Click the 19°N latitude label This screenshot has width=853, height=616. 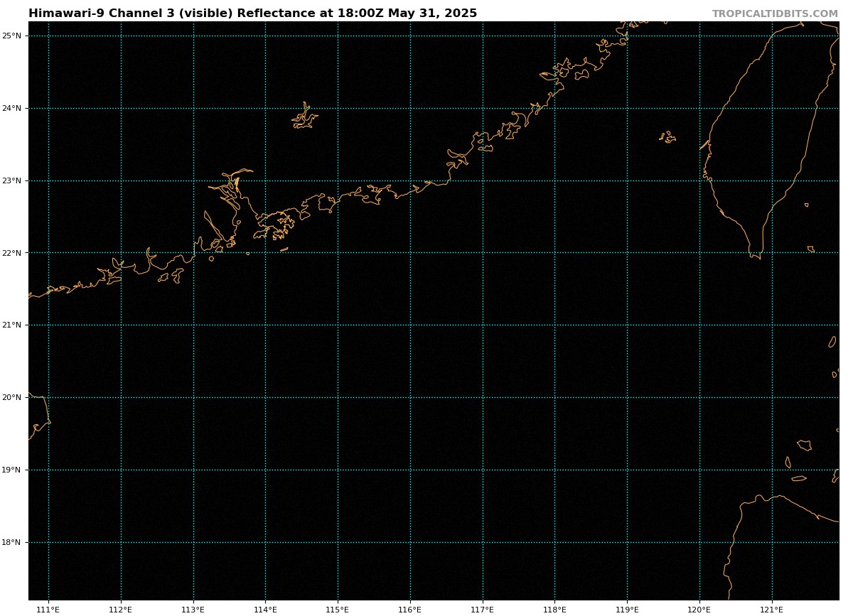[x=13, y=470]
